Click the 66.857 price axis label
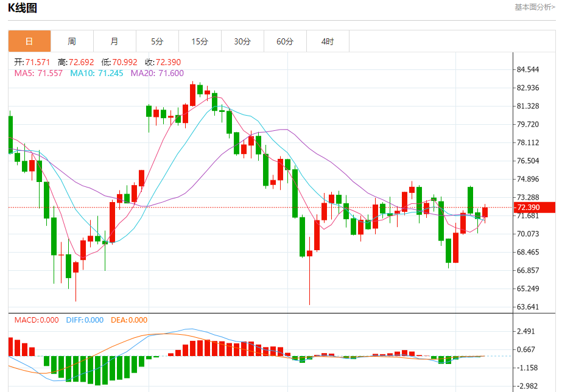The image size is (562, 392). [528, 270]
